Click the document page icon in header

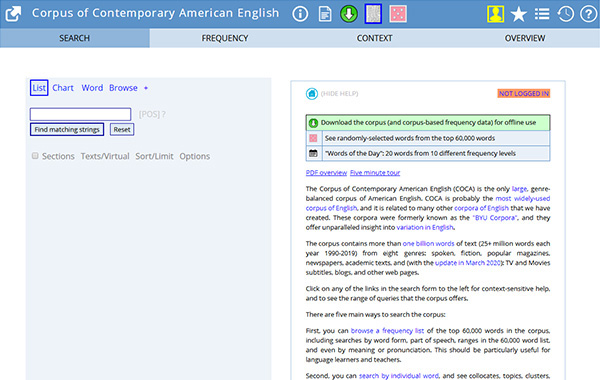pyautogui.click(x=324, y=14)
